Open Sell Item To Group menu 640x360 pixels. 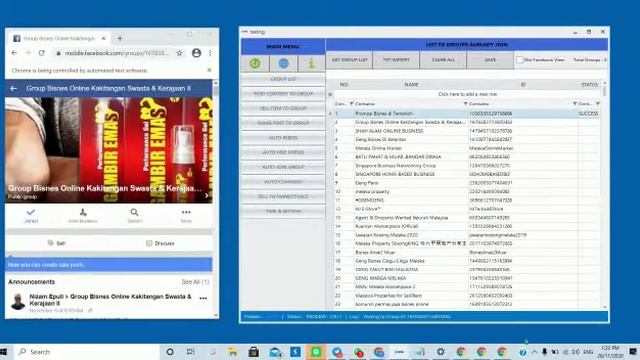[283, 109]
